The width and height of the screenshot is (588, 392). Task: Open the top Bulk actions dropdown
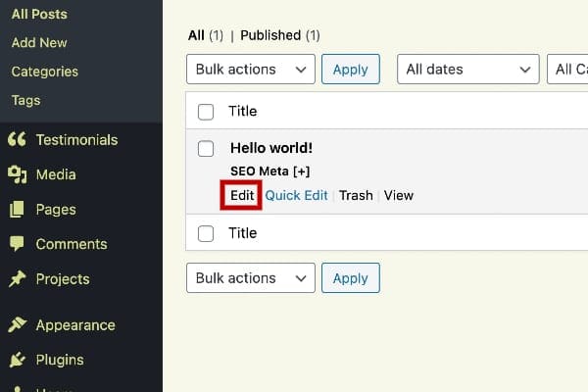coord(250,70)
